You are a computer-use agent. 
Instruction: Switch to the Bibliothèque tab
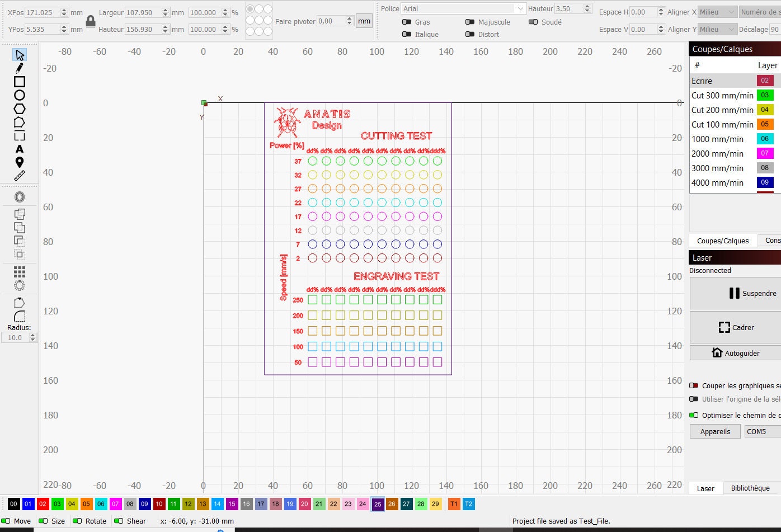pos(750,488)
